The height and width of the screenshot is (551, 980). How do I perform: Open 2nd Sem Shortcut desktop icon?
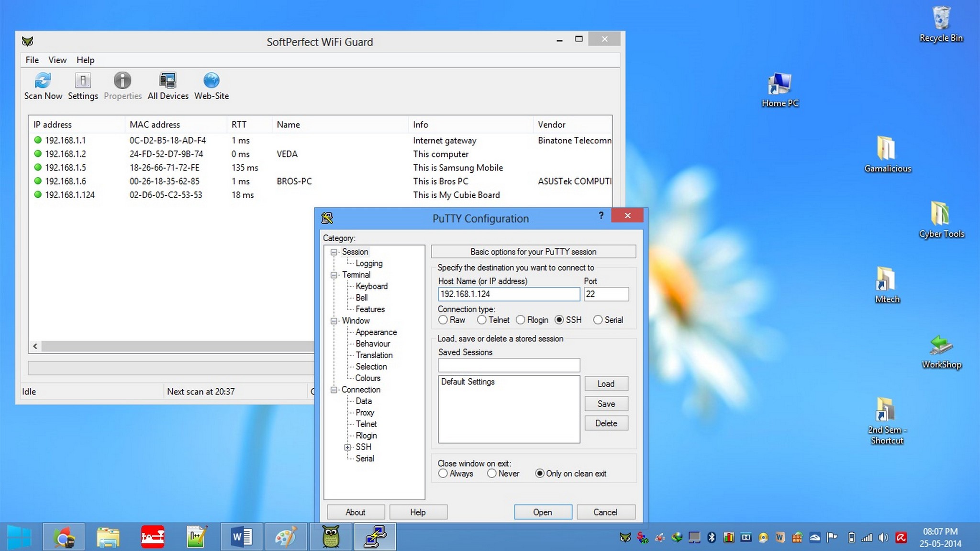tap(887, 421)
